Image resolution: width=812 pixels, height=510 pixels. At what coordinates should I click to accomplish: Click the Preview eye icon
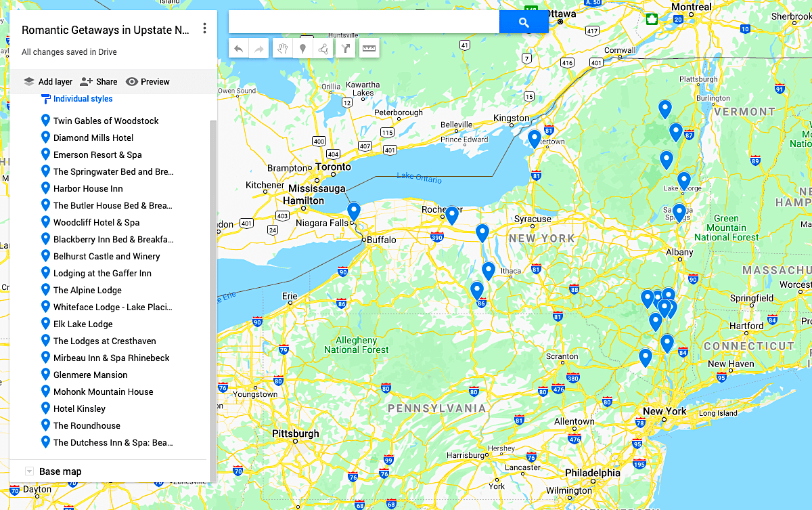coord(132,81)
